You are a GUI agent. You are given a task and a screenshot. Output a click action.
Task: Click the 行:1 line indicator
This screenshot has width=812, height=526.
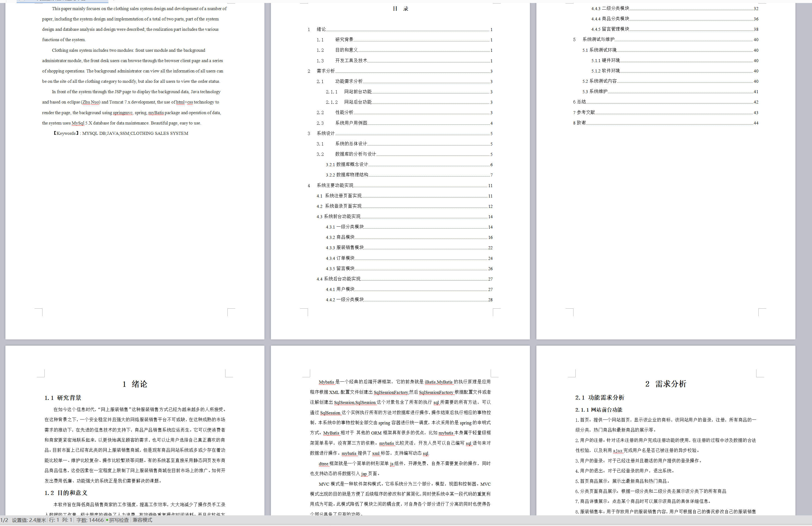point(54,520)
